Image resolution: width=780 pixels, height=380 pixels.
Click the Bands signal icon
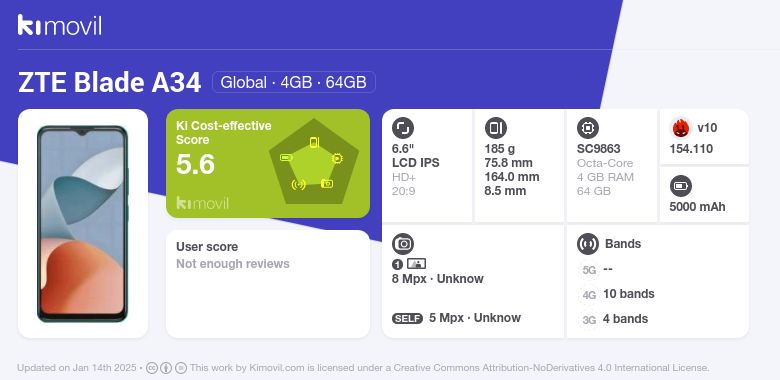pyautogui.click(x=588, y=244)
